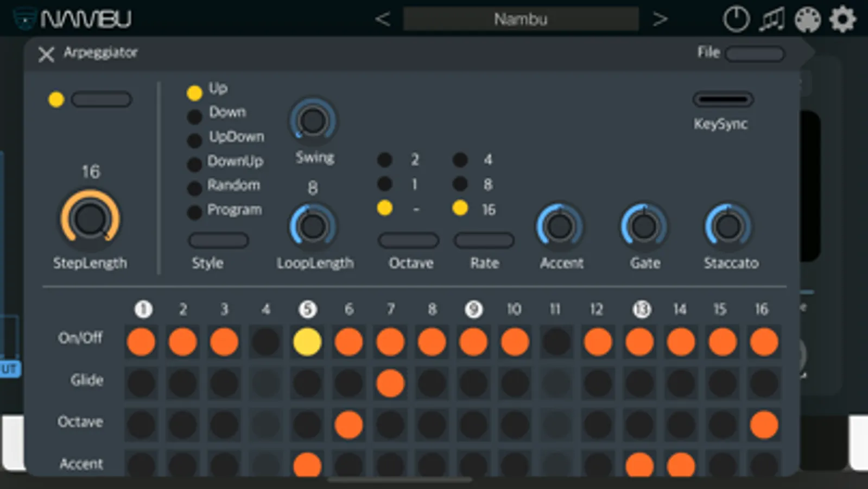This screenshot has width=868, height=489.
Task: Click step number 1 marker
Action: pyautogui.click(x=143, y=309)
